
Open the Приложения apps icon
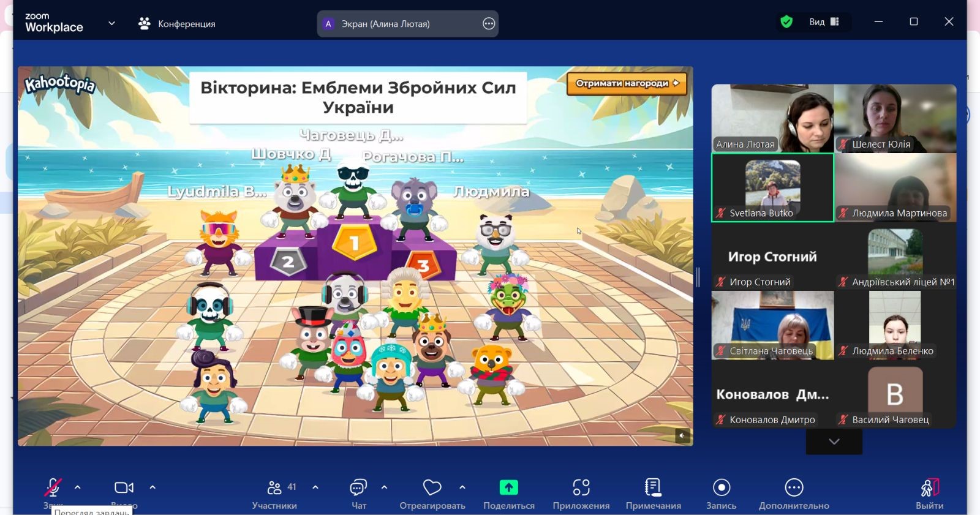581,487
